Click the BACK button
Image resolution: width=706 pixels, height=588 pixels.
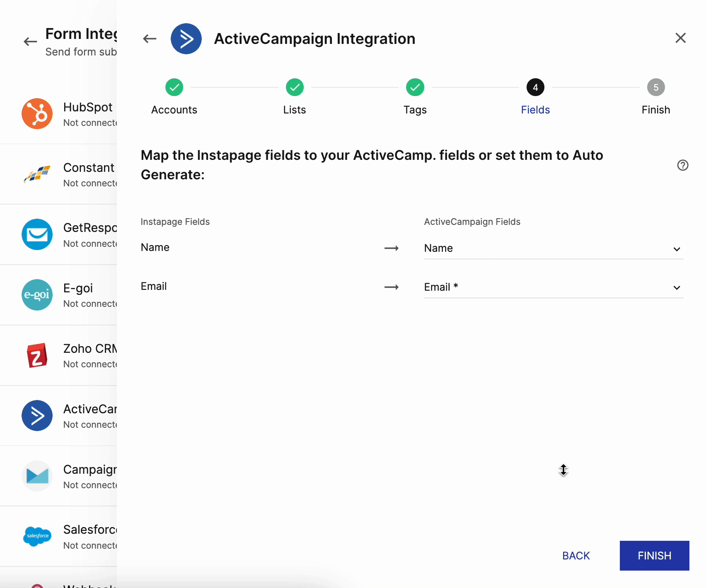tap(575, 556)
